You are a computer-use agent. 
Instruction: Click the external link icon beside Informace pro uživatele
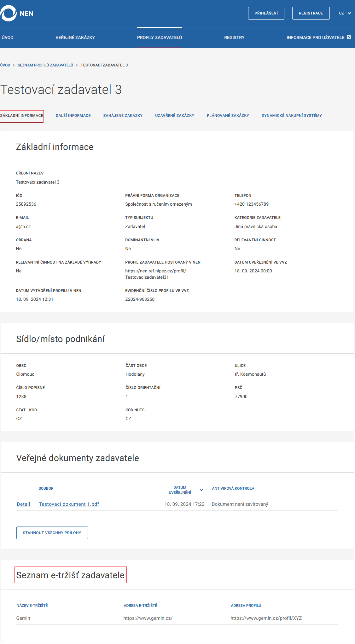click(x=349, y=37)
